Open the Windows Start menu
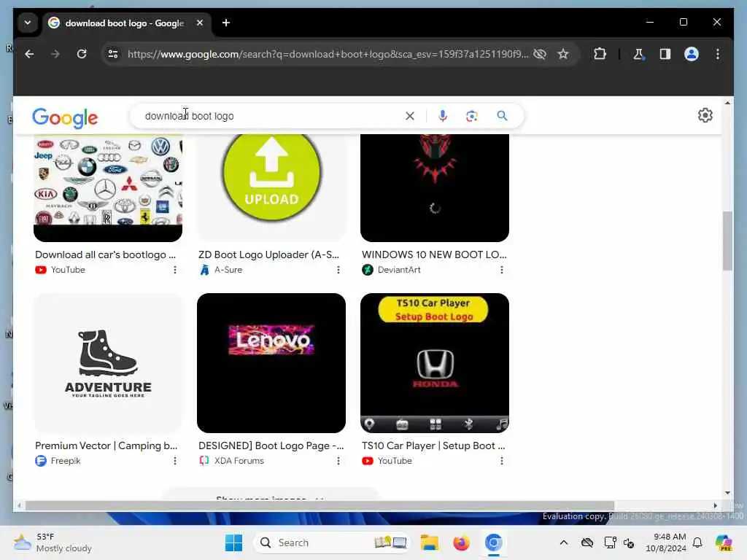 (233, 542)
